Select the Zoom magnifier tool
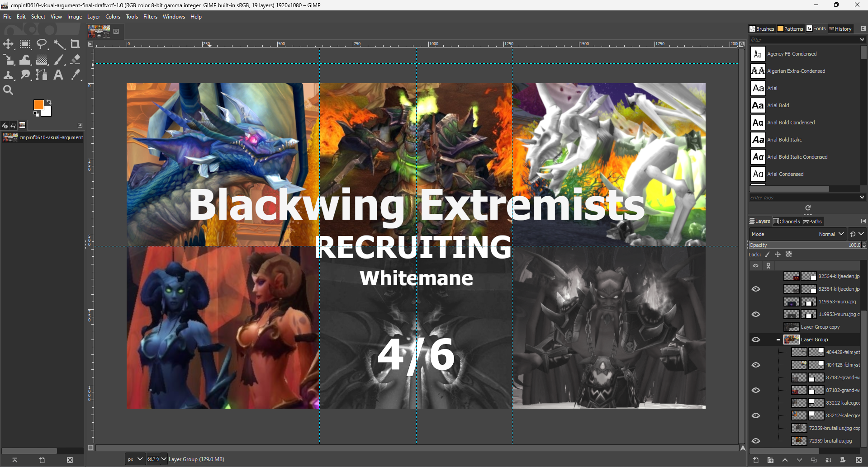 (8, 90)
